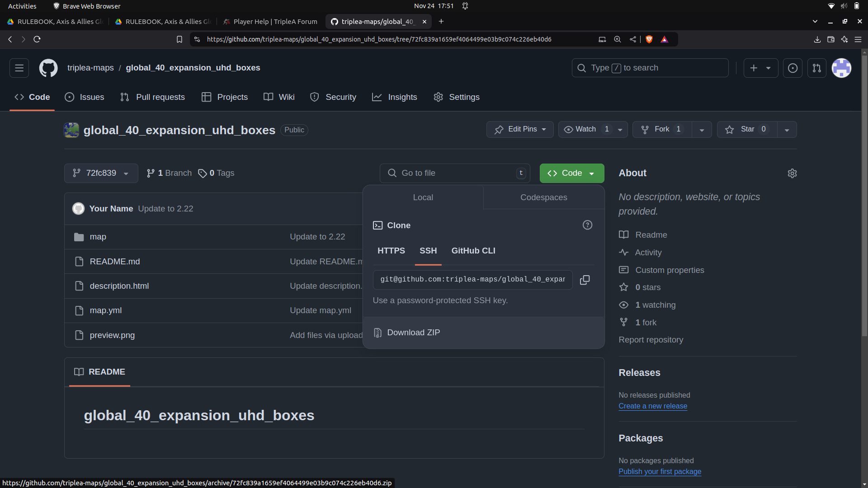868x488 pixels.
Task: Open Ubuntu Activities overview
Action: 22,6
